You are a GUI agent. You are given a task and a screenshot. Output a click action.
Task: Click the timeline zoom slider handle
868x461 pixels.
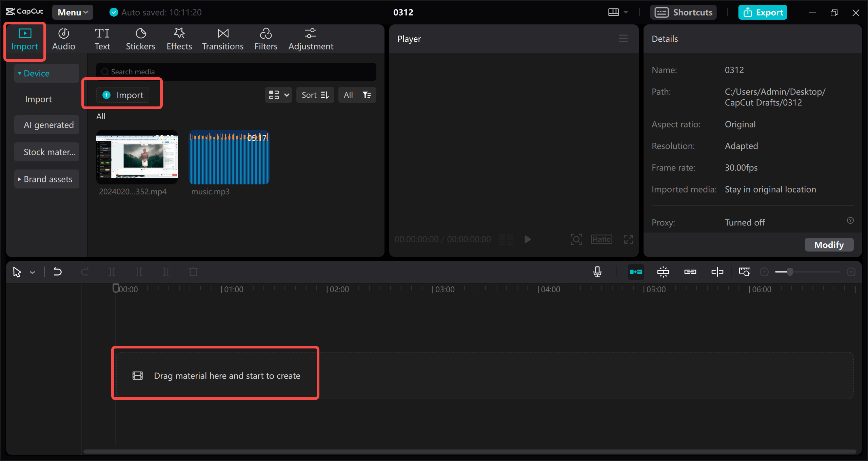(x=790, y=272)
